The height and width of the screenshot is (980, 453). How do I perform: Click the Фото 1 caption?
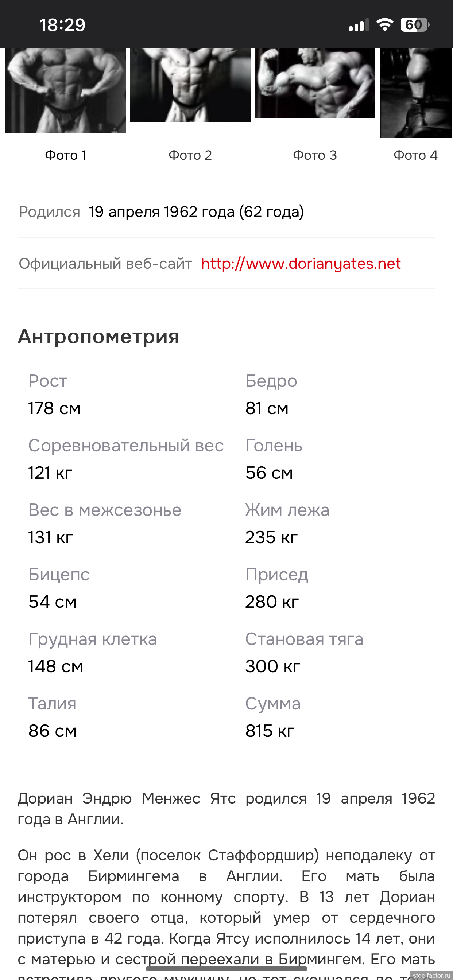(x=66, y=155)
